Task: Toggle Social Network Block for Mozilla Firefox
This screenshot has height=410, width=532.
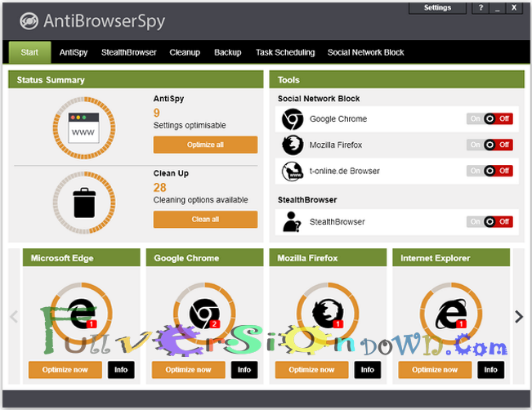Action: click(x=490, y=145)
